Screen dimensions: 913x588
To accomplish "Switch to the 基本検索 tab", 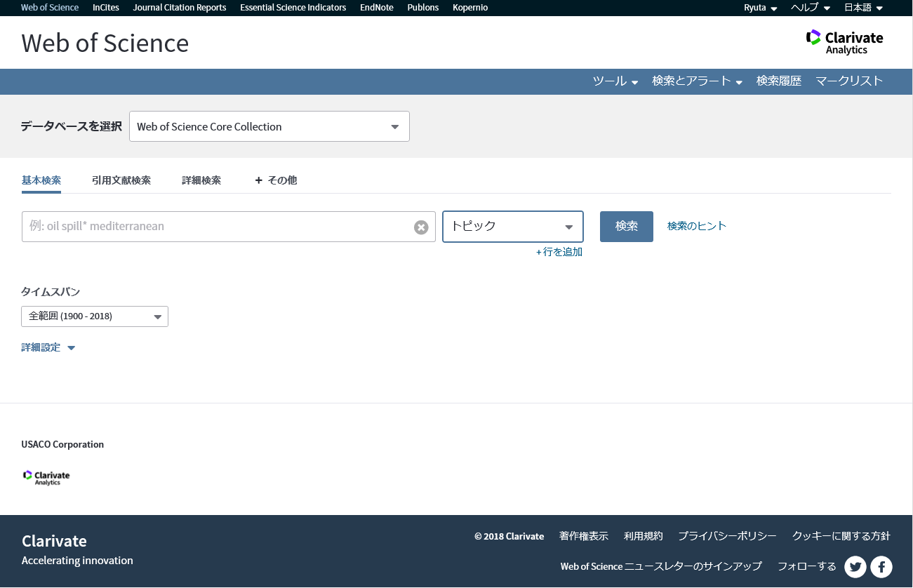I will pos(41,180).
